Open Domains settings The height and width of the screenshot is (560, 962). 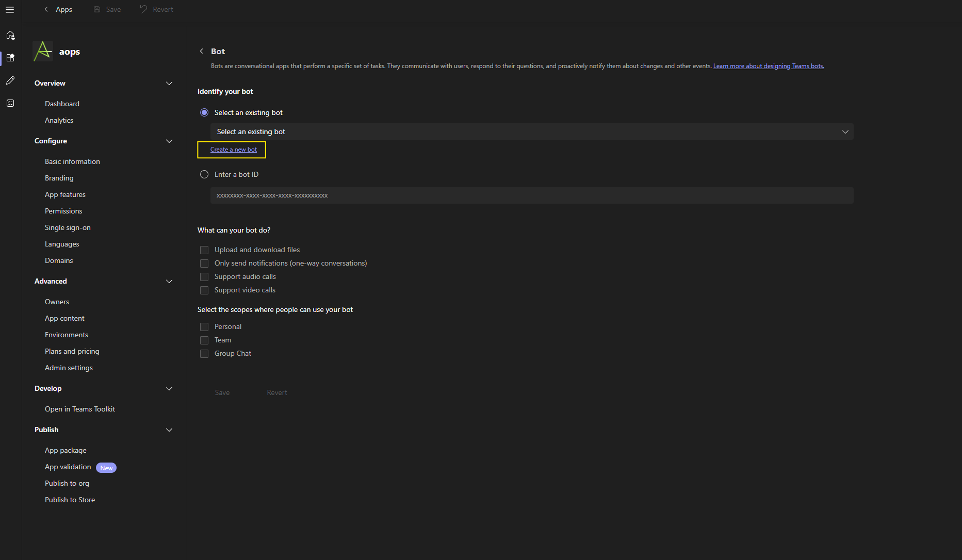coord(59,260)
